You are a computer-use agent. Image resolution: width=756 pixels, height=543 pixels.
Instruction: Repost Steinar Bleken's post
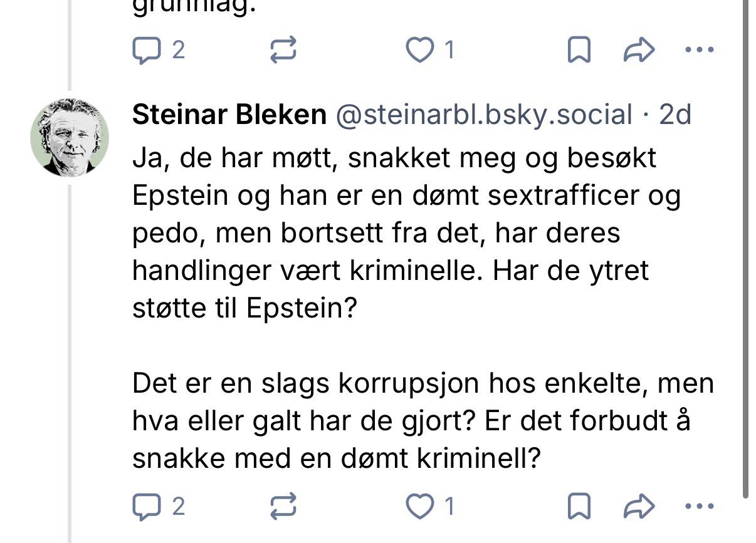[282, 507]
